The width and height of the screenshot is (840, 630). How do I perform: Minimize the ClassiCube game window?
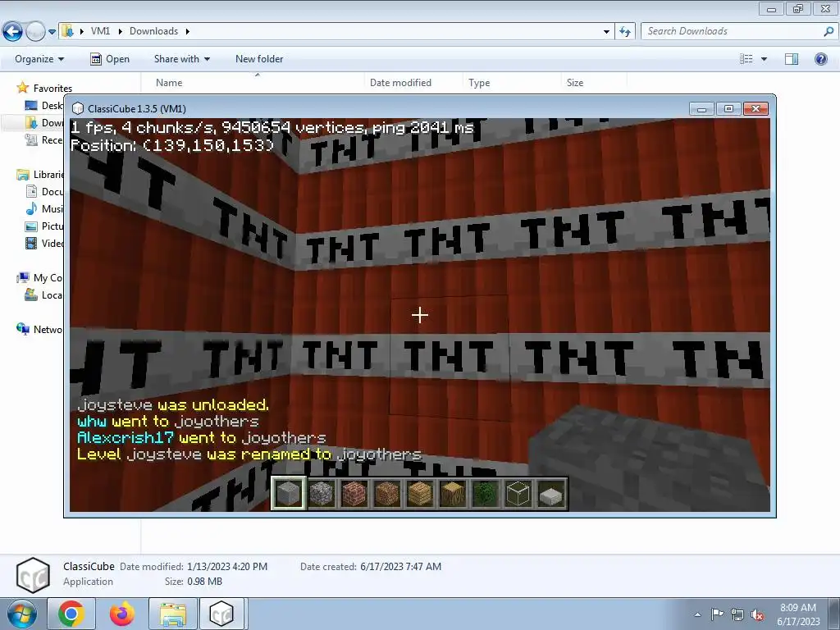tap(702, 109)
